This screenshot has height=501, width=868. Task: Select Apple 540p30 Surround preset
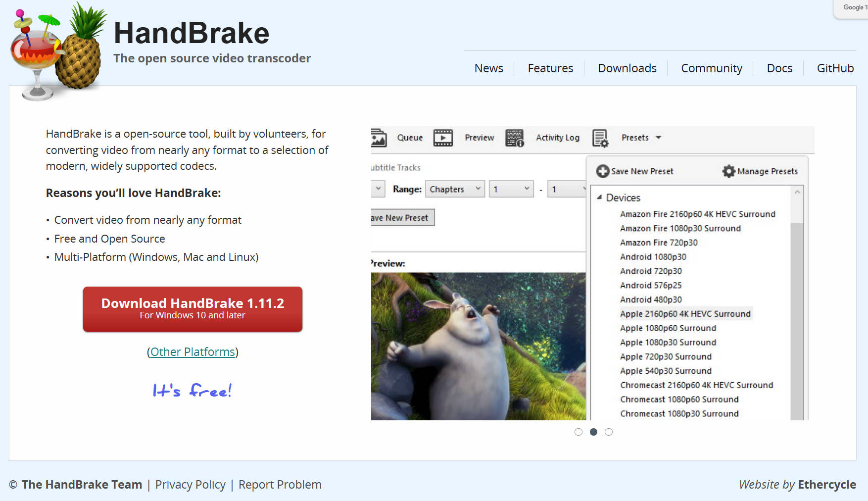(x=666, y=371)
